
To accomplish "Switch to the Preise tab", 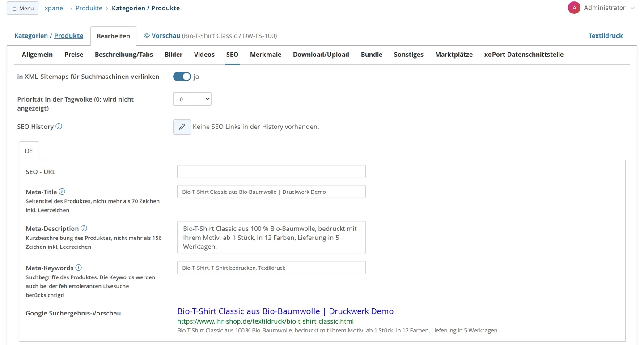I will [x=74, y=55].
